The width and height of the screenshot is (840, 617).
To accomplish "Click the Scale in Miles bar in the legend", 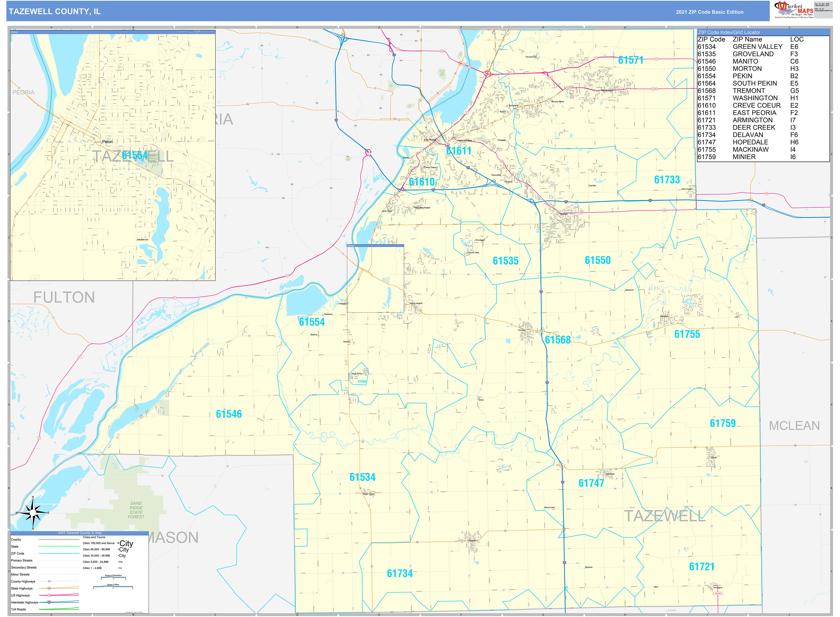I will pyautogui.click(x=113, y=586).
